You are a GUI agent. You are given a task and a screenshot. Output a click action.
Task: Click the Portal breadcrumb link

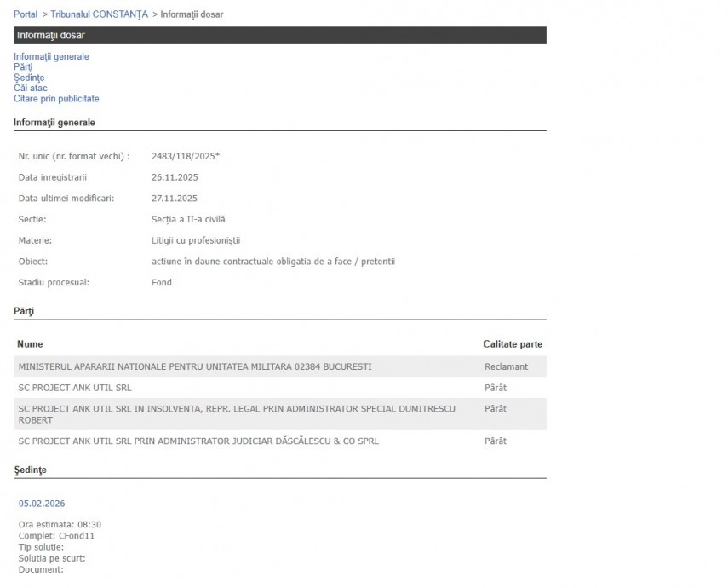click(x=26, y=14)
